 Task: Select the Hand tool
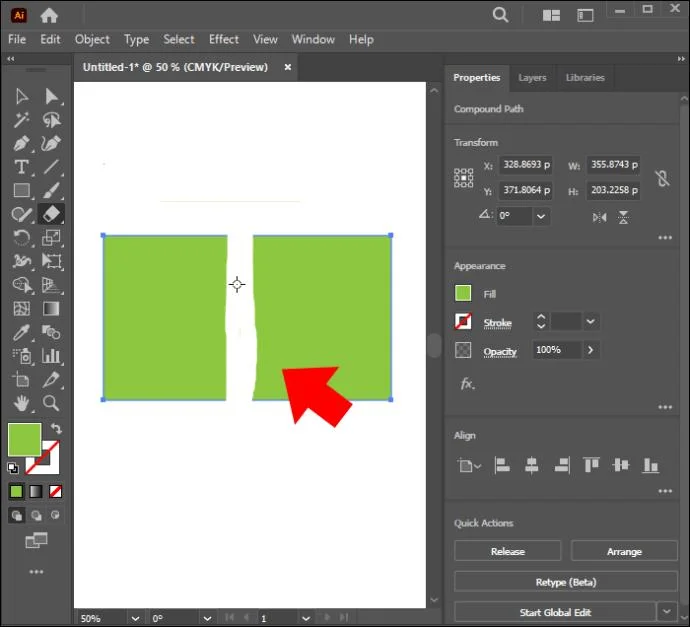pyautogui.click(x=21, y=403)
